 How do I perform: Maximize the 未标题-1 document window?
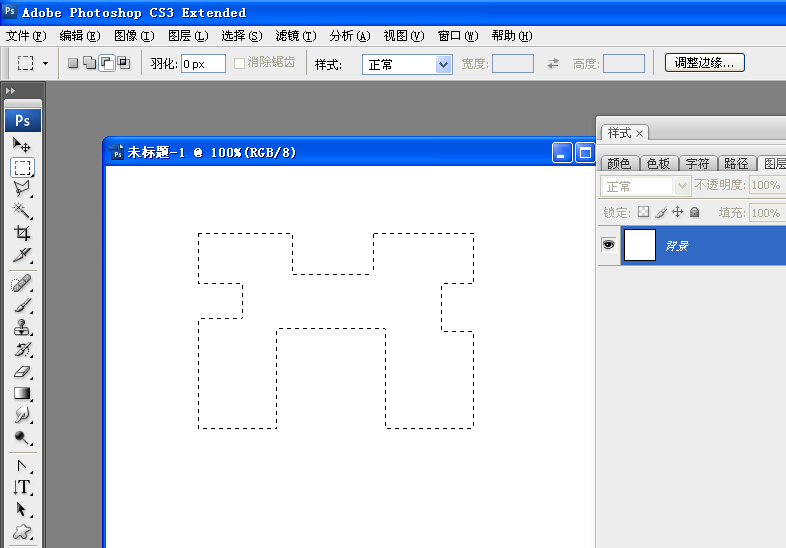click(x=584, y=152)
